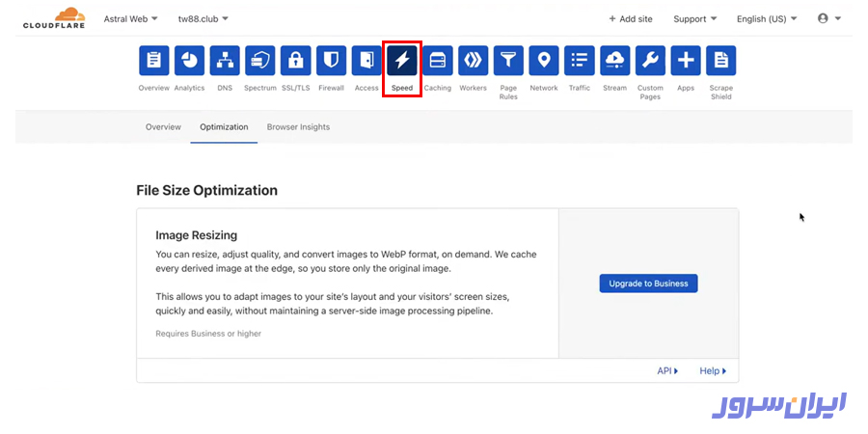The height and width of the screenshot is (434, 868).
Task: Open the Workers icon
Action: 473,61
